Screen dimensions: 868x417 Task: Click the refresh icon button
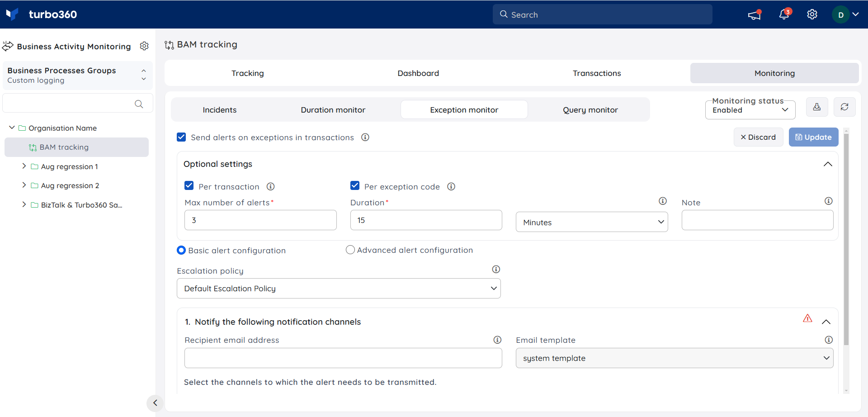(x=844, y=107)
